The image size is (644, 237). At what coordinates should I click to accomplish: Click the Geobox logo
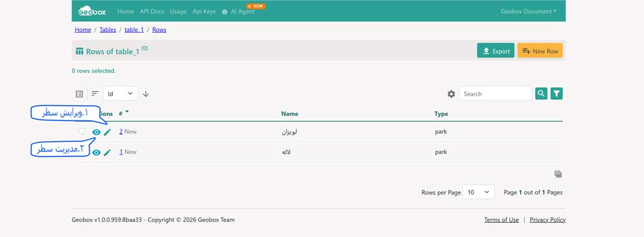click(x=92, y=11)
